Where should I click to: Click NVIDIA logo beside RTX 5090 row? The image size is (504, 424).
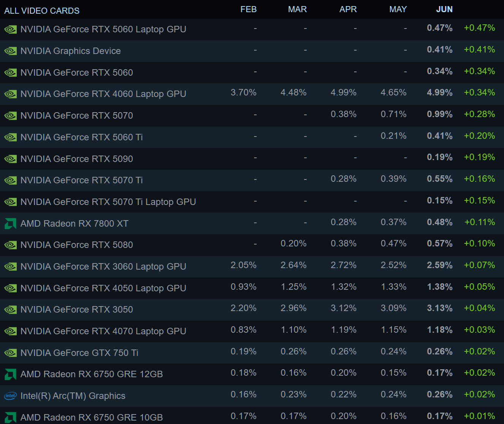tap(10, 159)
